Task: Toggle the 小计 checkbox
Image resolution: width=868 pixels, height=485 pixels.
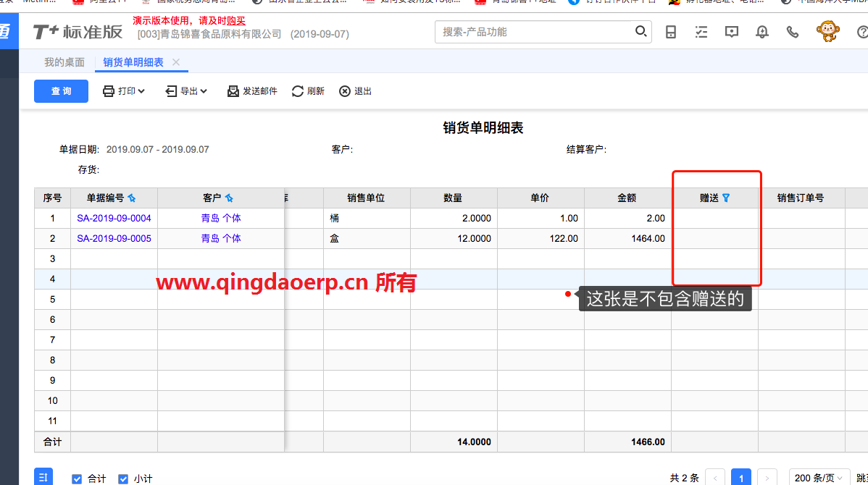Action: tap(123, 478)
